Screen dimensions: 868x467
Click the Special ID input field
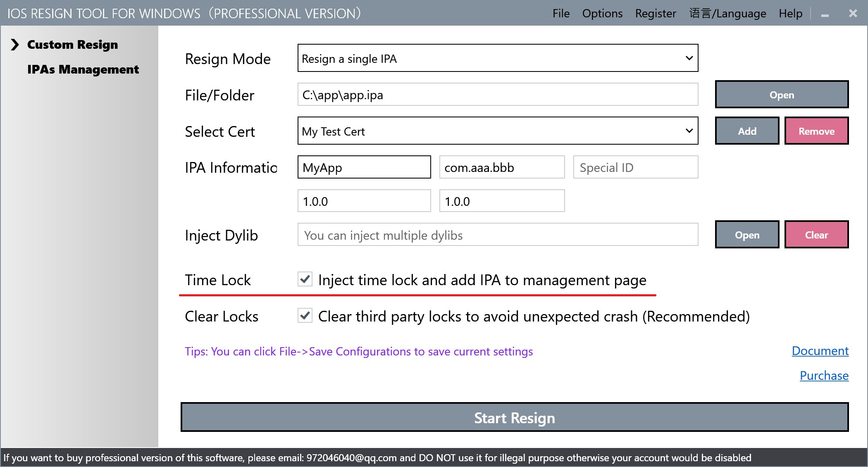(635, 167)
